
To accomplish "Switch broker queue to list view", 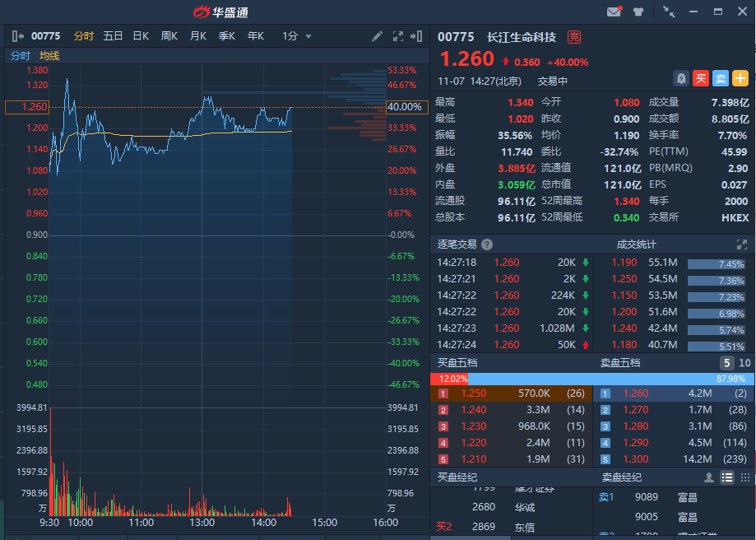I will tap(727, 477).
